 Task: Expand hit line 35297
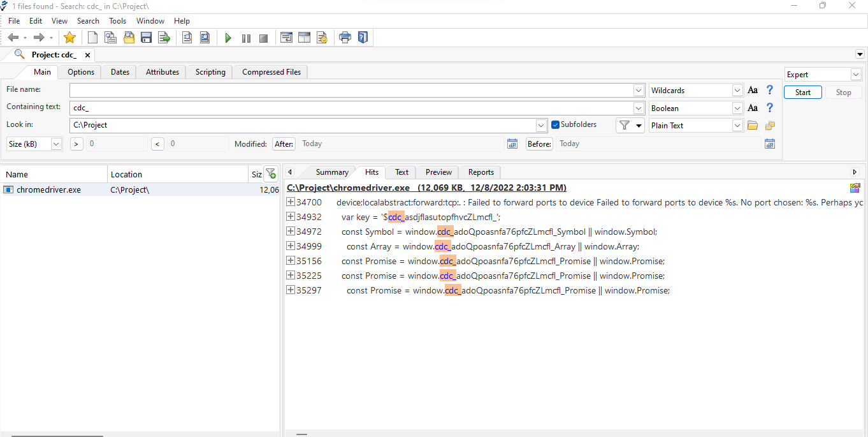[291, 290]
